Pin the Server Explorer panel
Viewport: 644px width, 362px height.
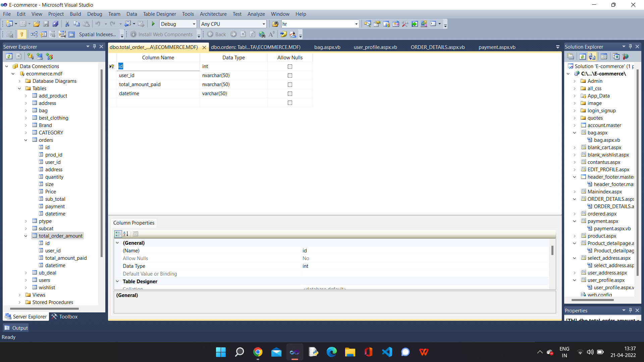pos(94,47)
